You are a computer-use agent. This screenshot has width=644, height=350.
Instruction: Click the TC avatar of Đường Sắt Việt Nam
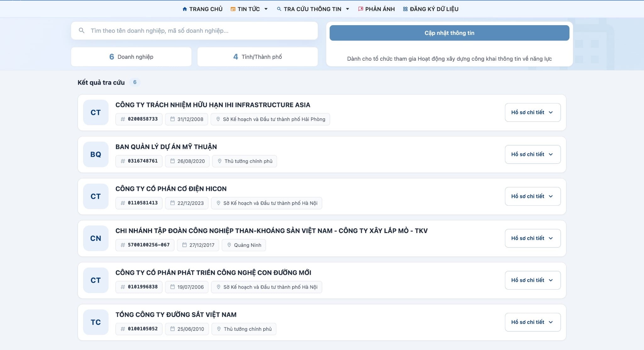pyautogui.click(x=96, y=322)
